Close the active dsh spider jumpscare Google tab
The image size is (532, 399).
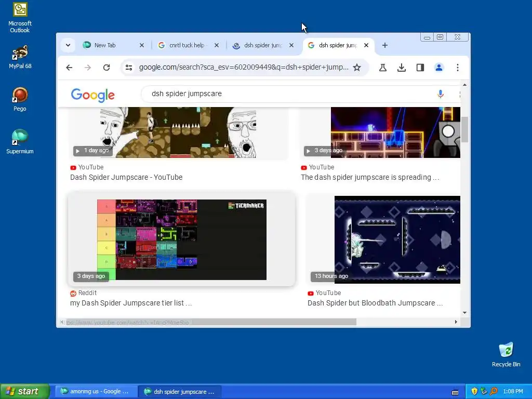pyautogui.click(x=366, y=45)
